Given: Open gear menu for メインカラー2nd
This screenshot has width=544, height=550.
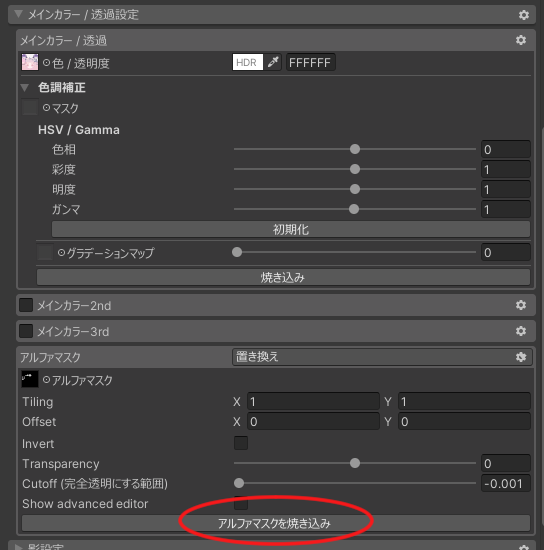Looking at the screenshot, I should [521, 305].
